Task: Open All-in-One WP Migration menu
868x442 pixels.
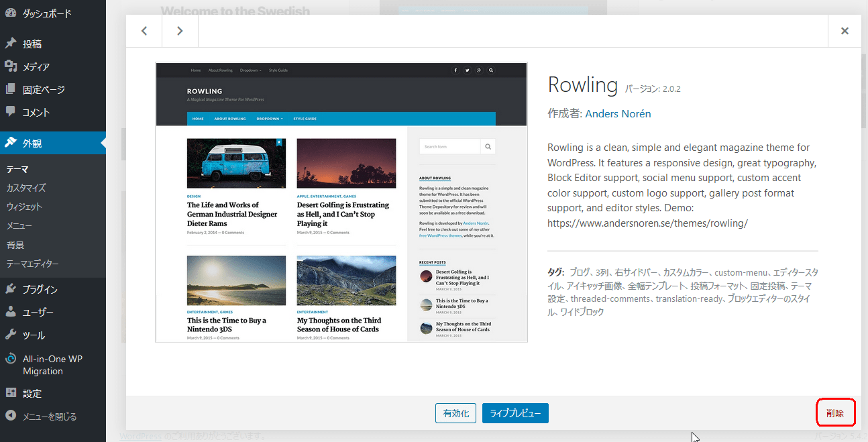Action: tap(52, 364)
